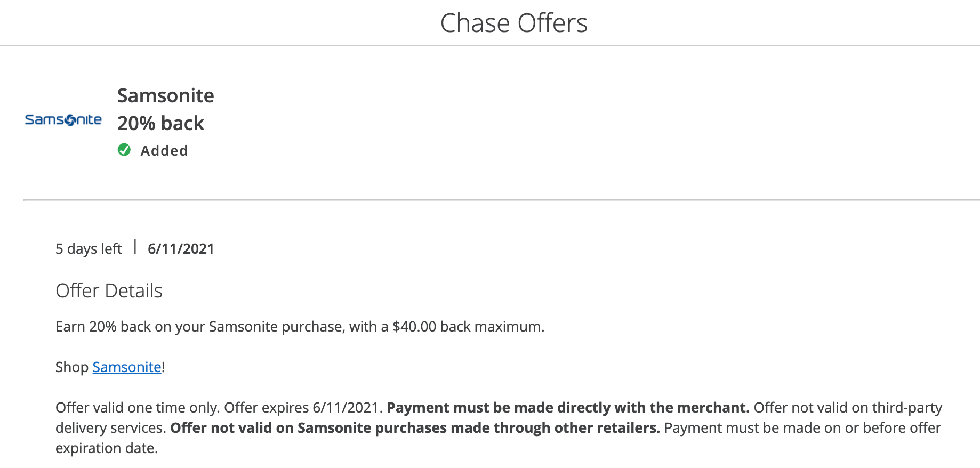Click the expiration date payment sentence
Image resolution: width=980 pixels, height=468 pixels.
point(802,428)
